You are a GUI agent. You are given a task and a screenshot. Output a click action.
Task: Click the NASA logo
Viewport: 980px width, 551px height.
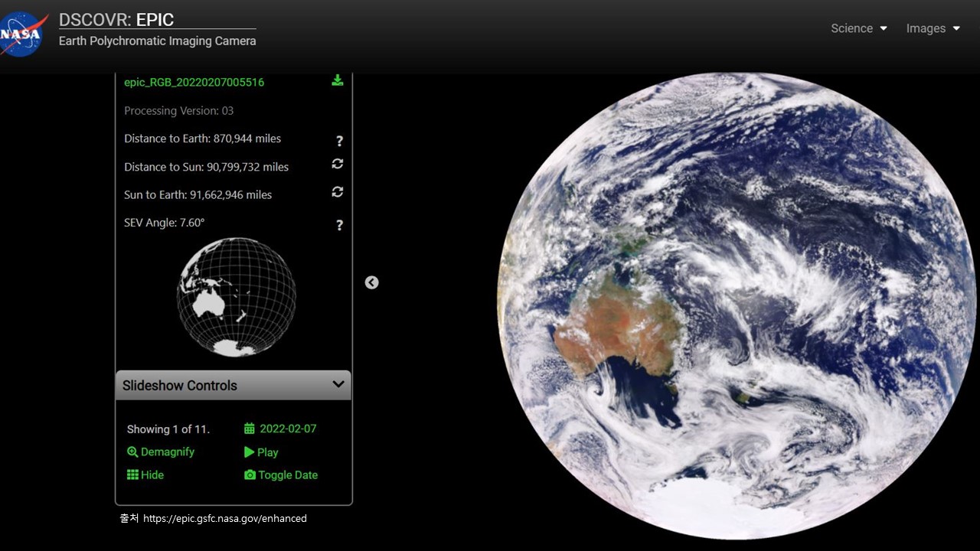coord(24,33)
